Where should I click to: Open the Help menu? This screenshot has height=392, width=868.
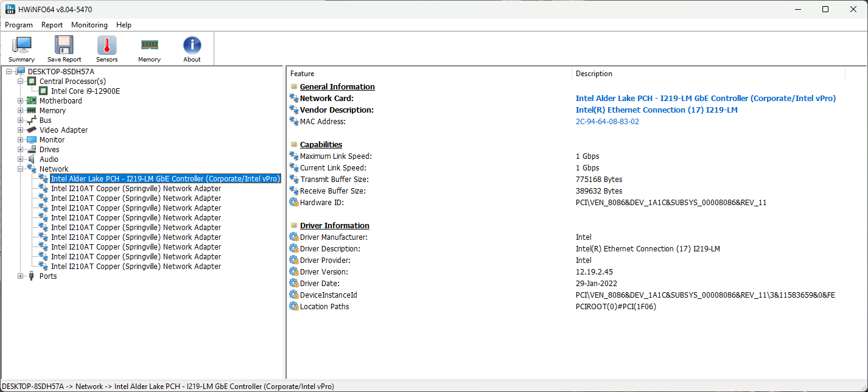tap(124, 25)
